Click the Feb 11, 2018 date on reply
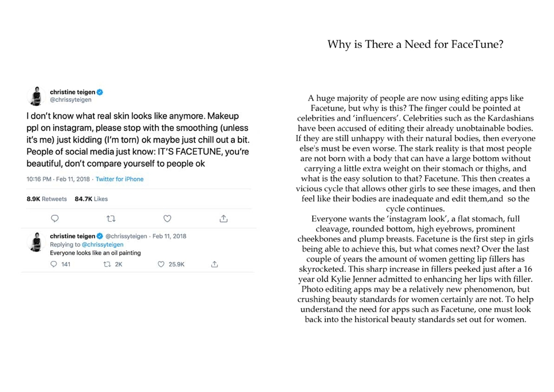The image size is (554, 392). pos(169,236)
